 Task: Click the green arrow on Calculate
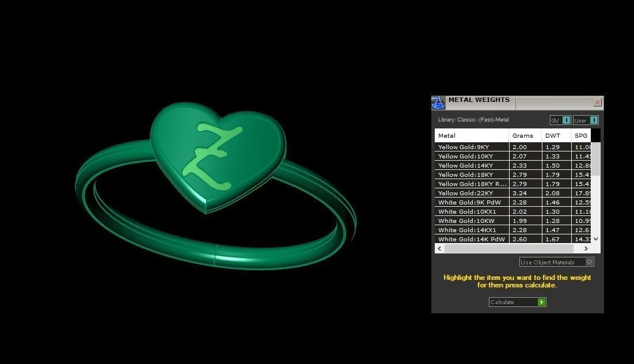542,302
